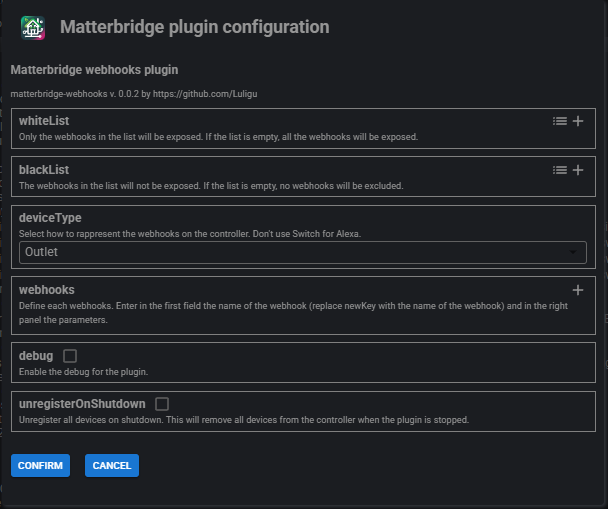This screenshot has width=608, height=509.
Task: Click 'Enable the debug for the plugin.' description
Action: tap(83, 372)
